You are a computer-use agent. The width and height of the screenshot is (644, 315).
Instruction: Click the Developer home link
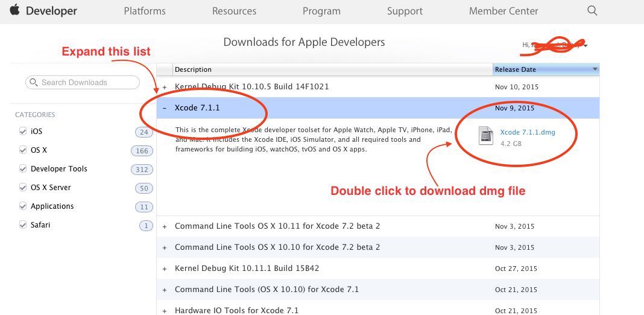(51, 11)
